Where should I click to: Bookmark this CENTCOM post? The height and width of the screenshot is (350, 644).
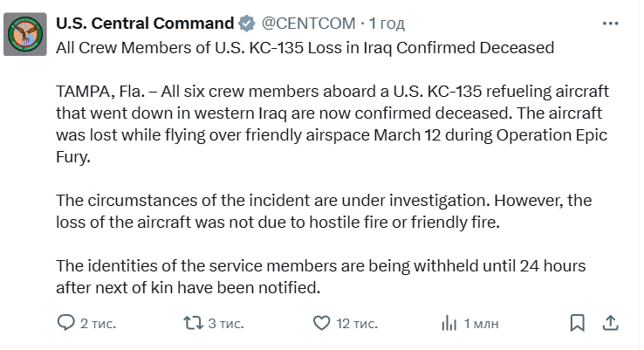(x=577, y=324)
